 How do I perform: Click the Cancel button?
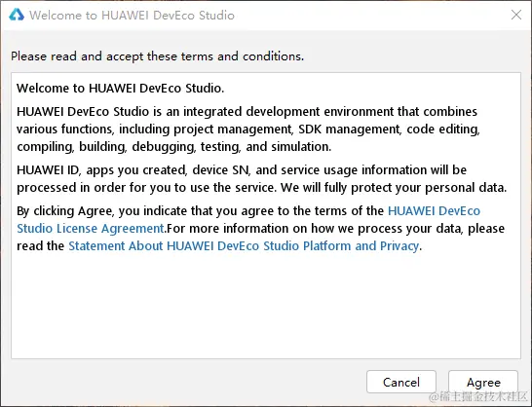pos(401,383)
